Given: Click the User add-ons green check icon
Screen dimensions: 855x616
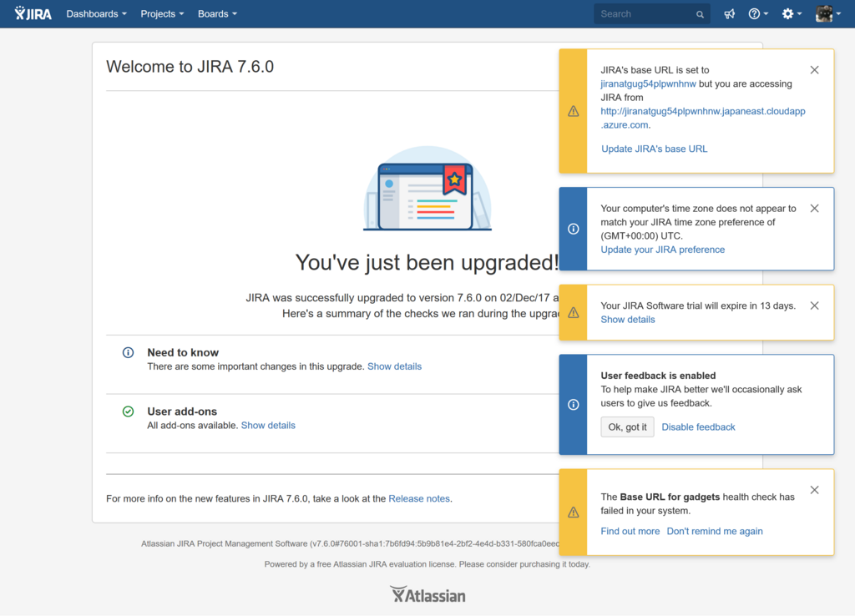Looking at the screenshot, I should [128, 412].
